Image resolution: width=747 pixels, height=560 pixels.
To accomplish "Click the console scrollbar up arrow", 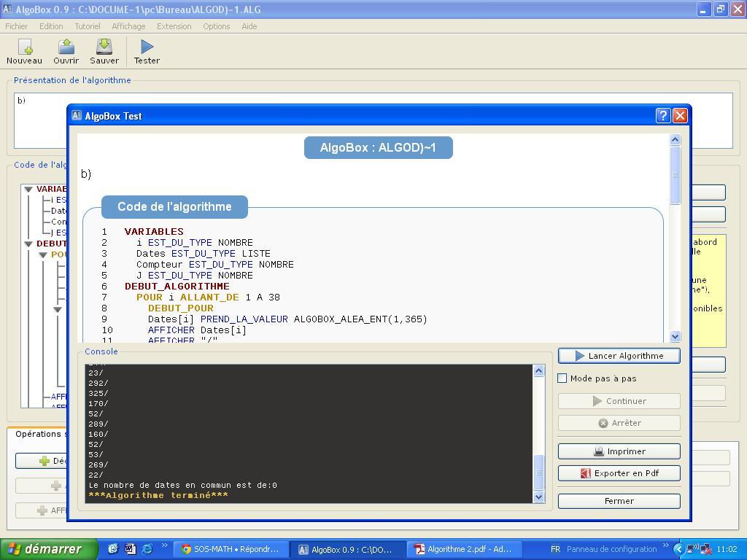I will click(x=539, y=371).
